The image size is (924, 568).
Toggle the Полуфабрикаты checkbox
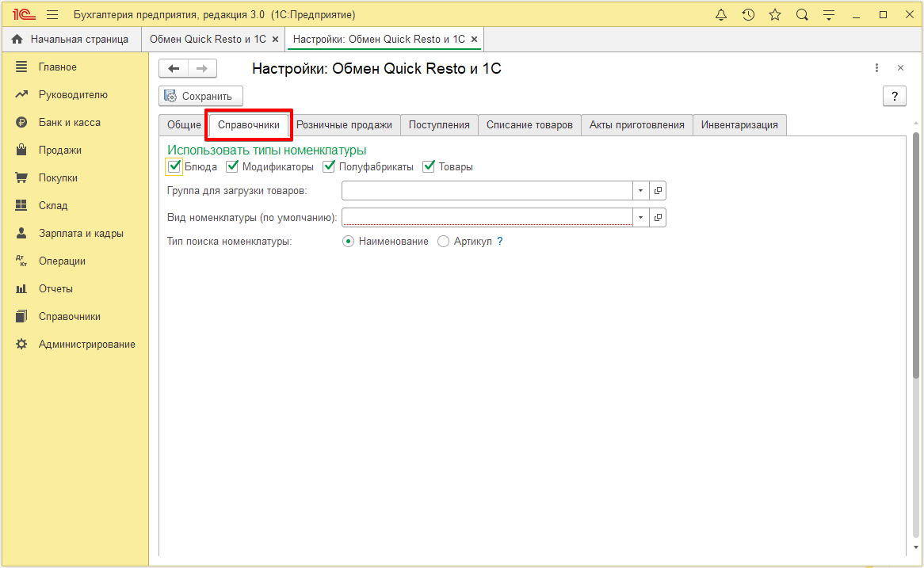tap(329, 166)
